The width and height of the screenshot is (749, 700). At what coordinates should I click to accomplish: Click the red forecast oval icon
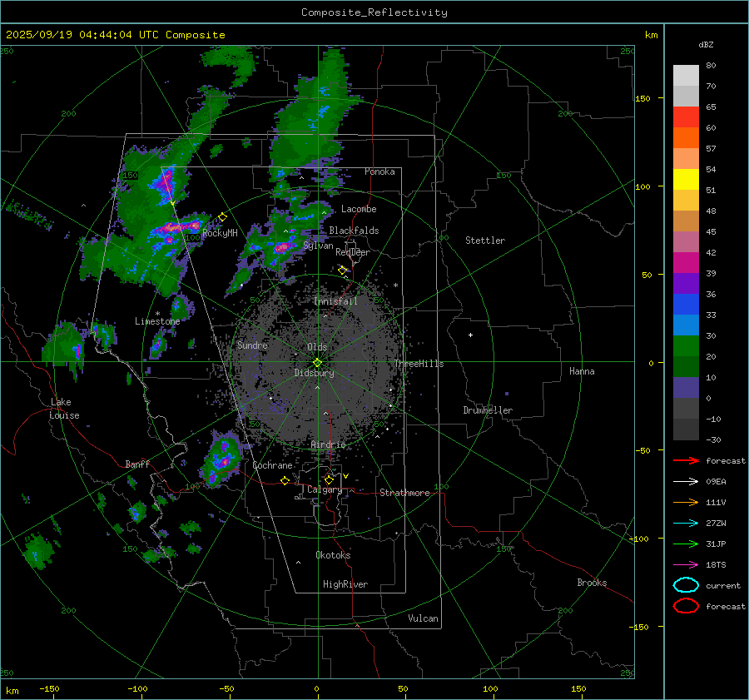[x=686, y=606]
